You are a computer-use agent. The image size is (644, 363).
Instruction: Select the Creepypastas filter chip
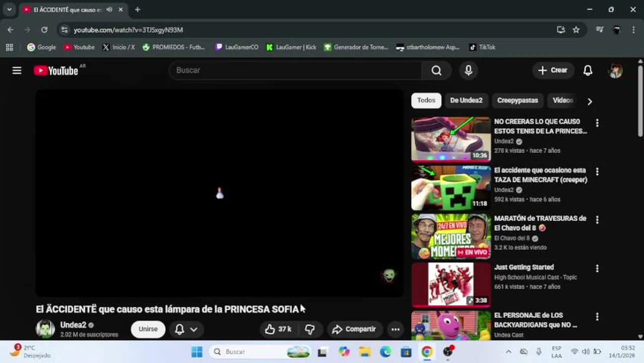518,100
